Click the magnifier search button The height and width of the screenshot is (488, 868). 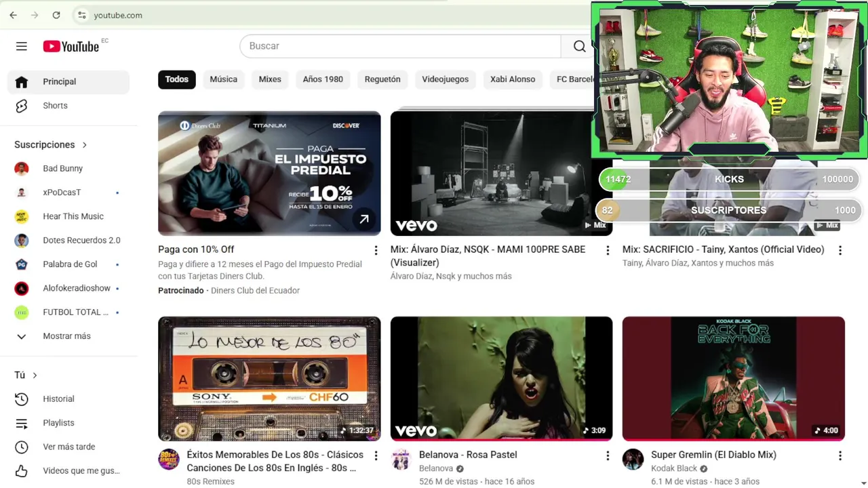coord(579,46)
